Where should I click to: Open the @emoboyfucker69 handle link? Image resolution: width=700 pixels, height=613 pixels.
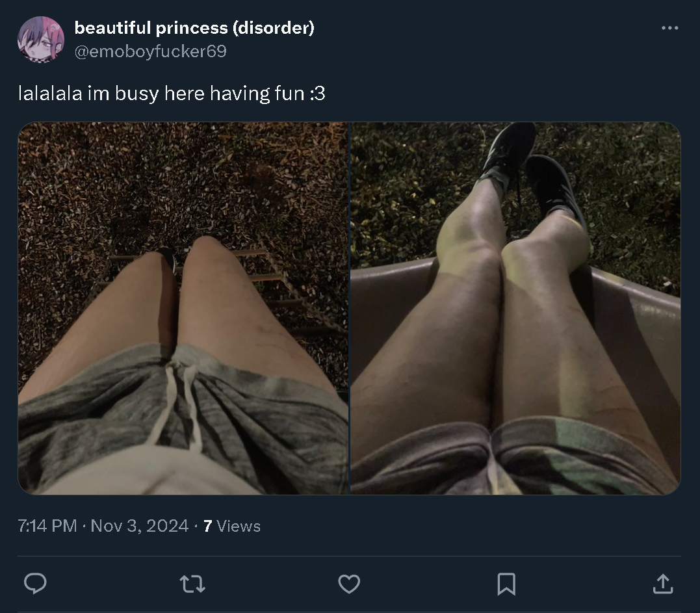(x=150, y=51)
